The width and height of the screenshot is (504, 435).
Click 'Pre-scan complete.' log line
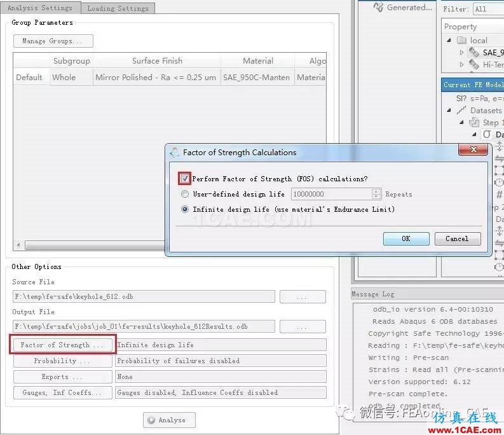point(408,394)
